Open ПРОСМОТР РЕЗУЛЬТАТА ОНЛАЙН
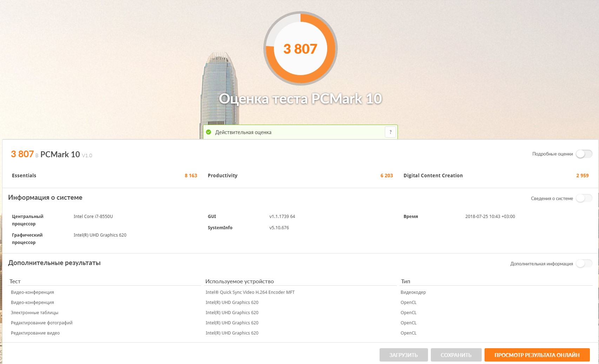This screenshot has height=364, width=599. coord(537,355)
